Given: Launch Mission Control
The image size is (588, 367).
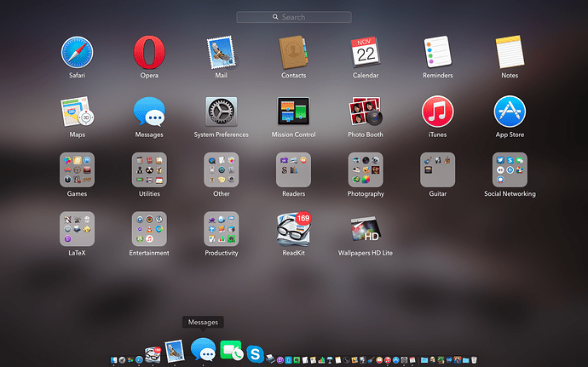Looking at the screenshot, I should coord(293,112).
